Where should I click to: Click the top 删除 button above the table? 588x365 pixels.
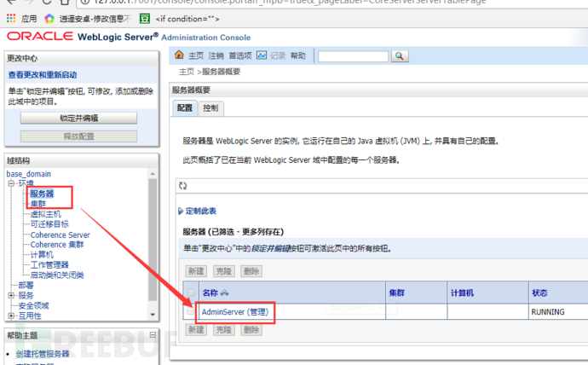251,271
